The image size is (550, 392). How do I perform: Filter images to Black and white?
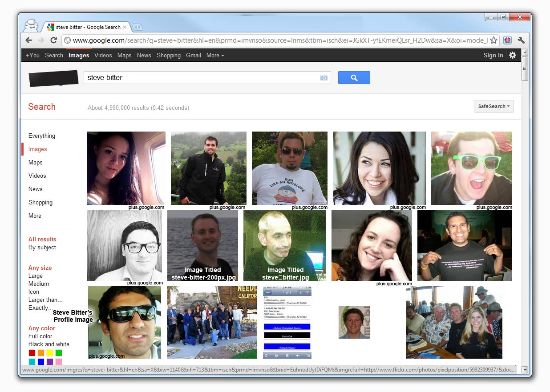click(x=49, y=344)
